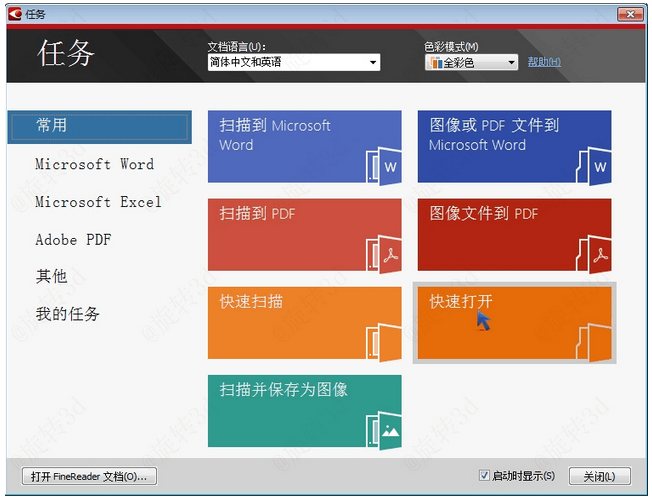Click the Word icon on 图像或 PDF 文件到 Microsoft Word tile
This screenshot has width=652, height=501.
594,166
